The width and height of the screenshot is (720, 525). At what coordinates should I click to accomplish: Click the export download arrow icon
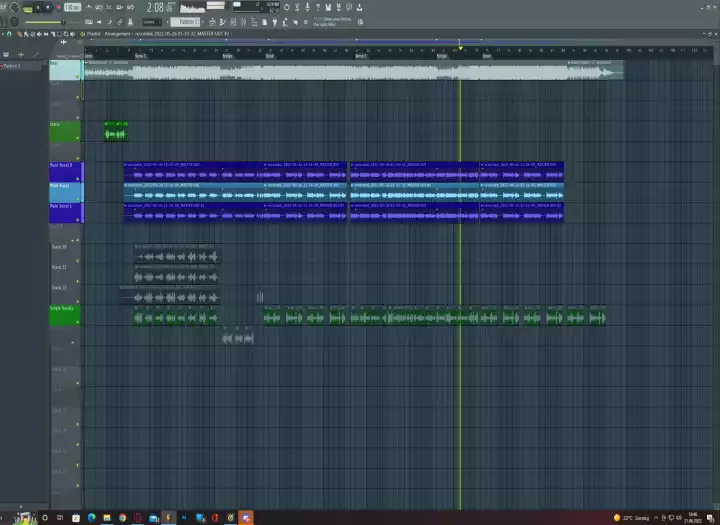(x=359, y=7)
